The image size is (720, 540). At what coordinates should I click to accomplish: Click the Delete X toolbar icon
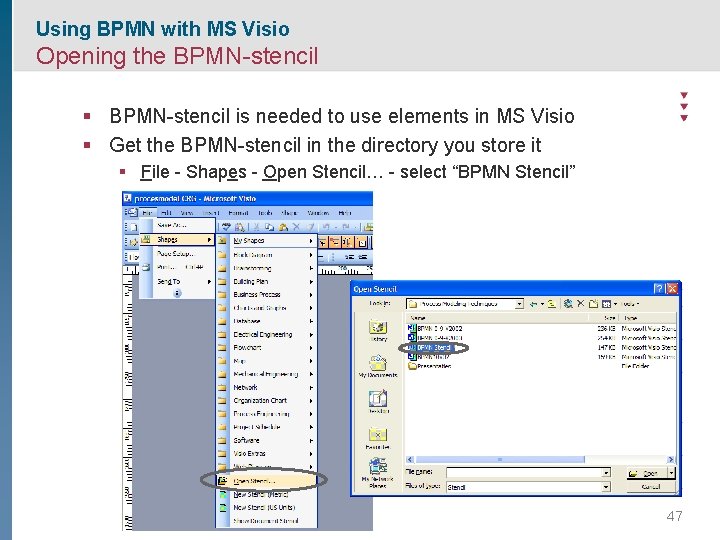pyautogui.click(x=297, y=227)
